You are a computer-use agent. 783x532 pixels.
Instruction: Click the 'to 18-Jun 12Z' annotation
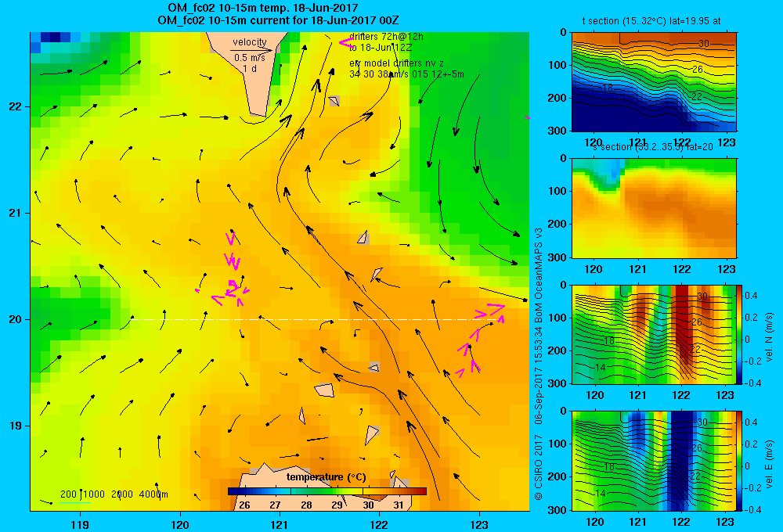tap(381, 48)
